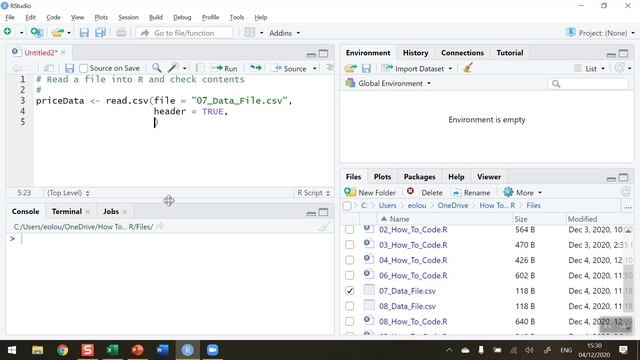Open the Session menu

click(128, 17)
